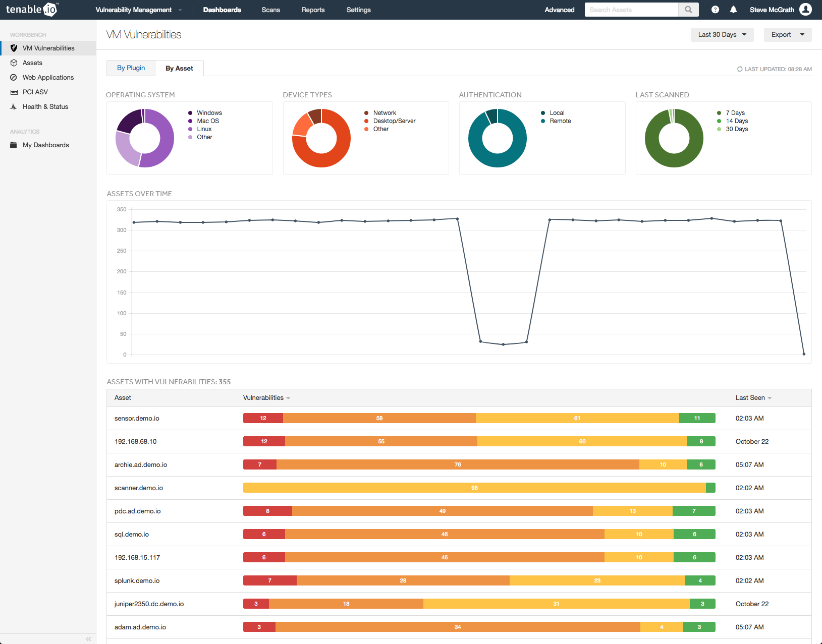Click medium 23 segment for splunk.demo.io

tap(597, 580)
